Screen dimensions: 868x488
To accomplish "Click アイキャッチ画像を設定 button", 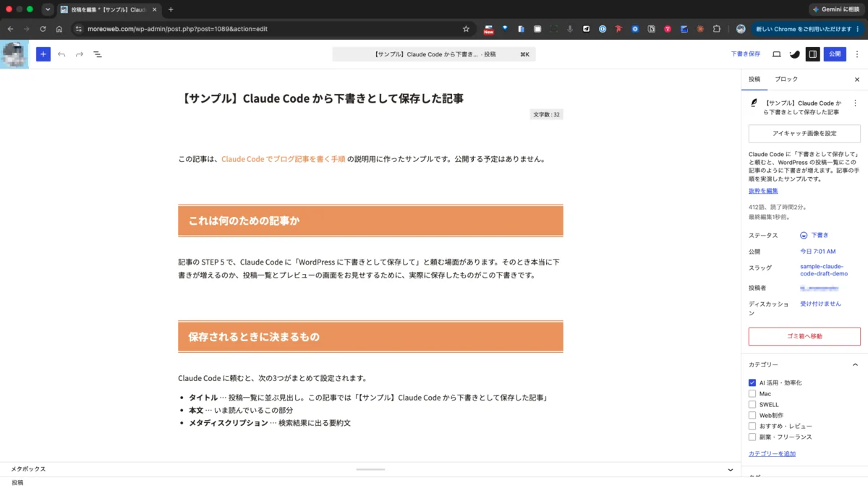I will tap(804, 134).
